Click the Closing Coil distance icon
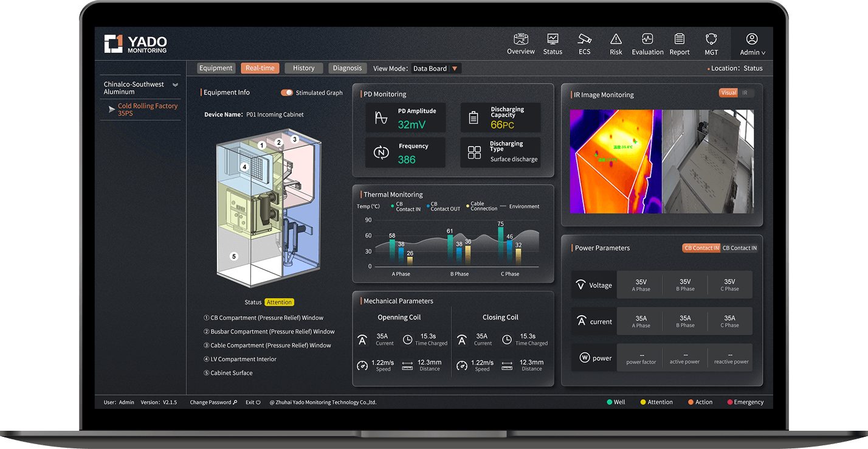The width and height of the screenshot is (868, 449). [x=507, y=366]
